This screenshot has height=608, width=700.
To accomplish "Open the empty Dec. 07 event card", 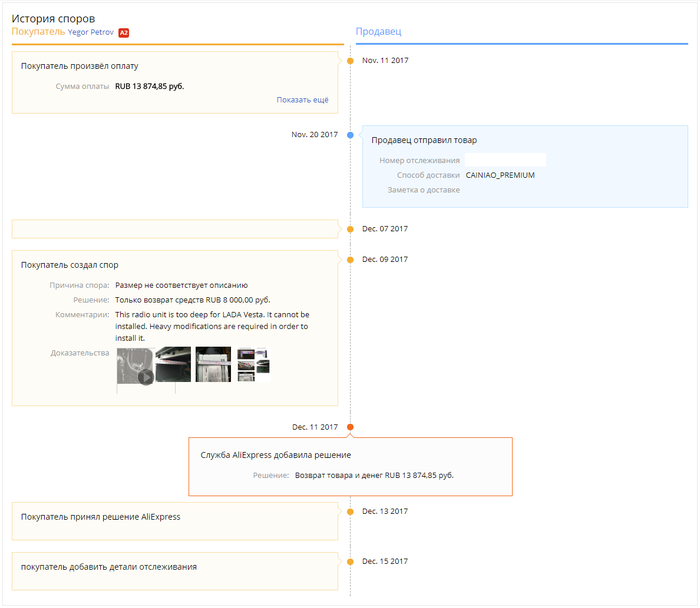I will [175, 229].
